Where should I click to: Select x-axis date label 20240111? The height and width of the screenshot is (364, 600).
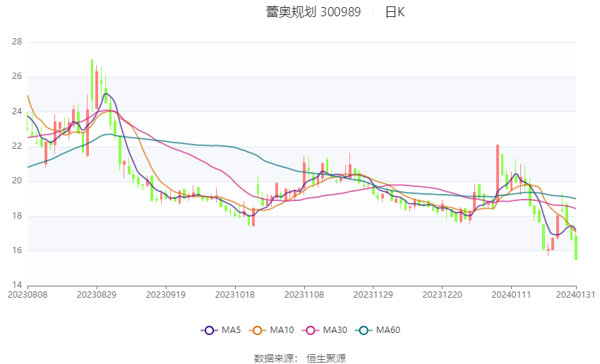[x=511, y=295]
